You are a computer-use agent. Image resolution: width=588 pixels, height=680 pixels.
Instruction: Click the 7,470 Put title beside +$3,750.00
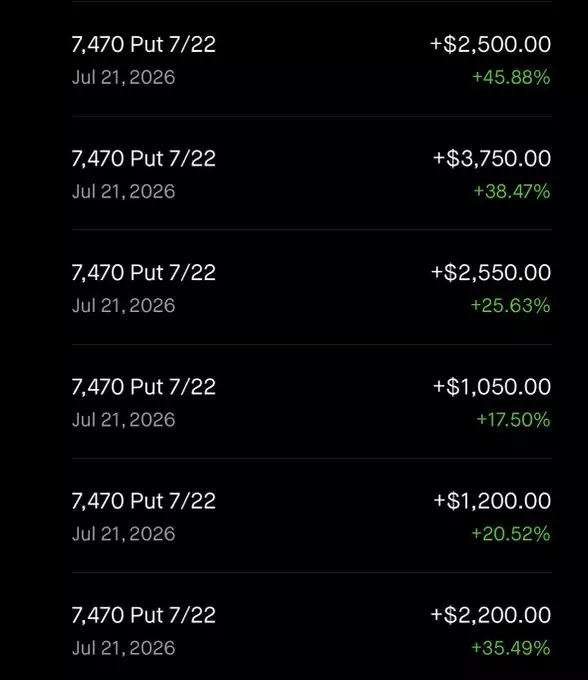(144, 158)
